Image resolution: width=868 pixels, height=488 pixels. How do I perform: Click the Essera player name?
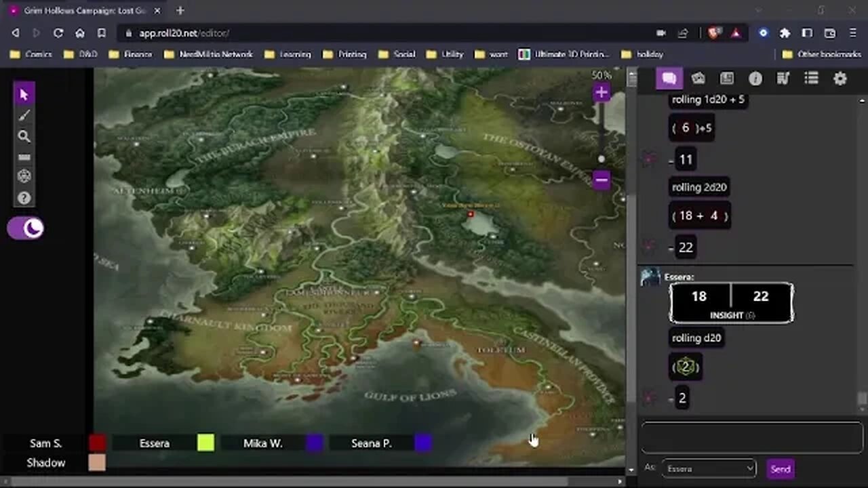154,443
